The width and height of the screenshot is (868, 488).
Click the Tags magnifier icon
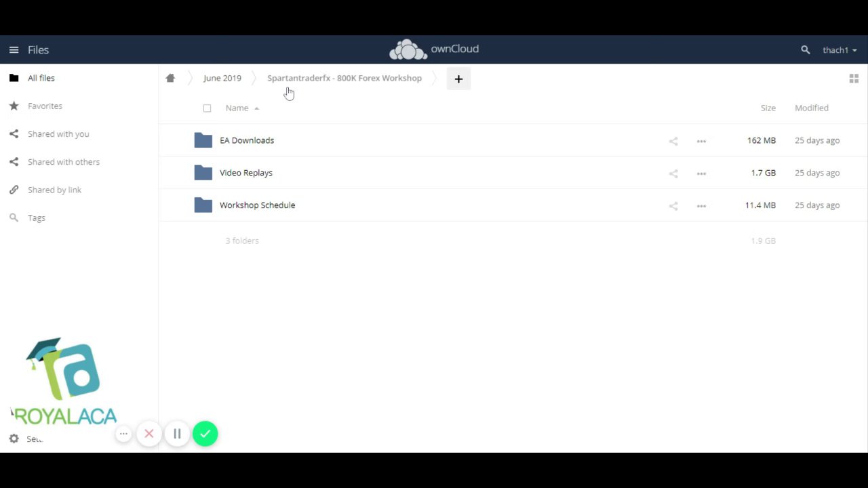14,218
